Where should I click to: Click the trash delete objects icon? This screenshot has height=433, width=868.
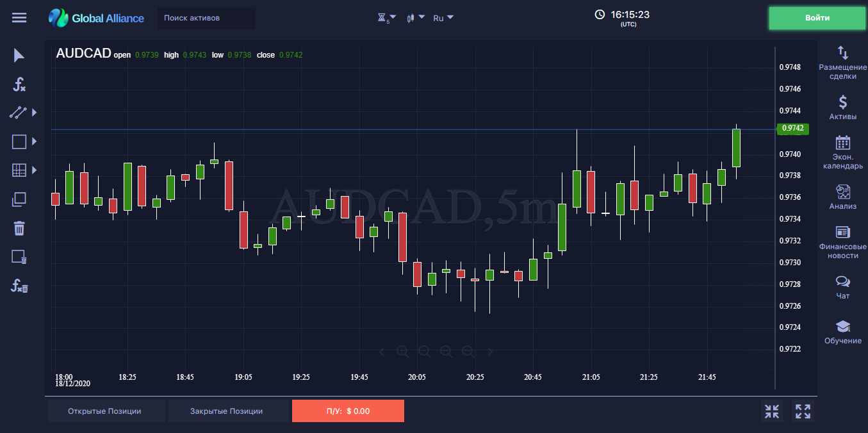pos(19,228)
